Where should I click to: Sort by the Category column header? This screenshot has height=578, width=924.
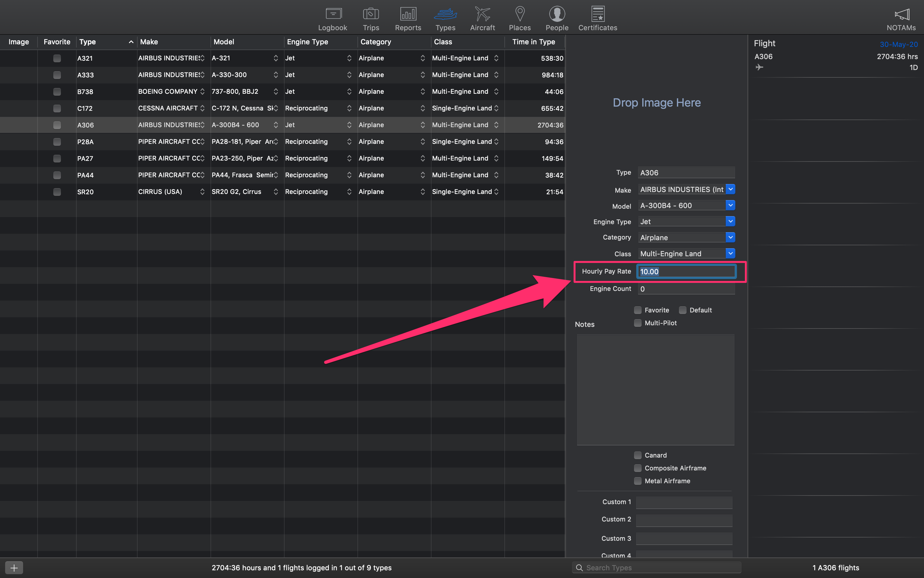[394, 42]
